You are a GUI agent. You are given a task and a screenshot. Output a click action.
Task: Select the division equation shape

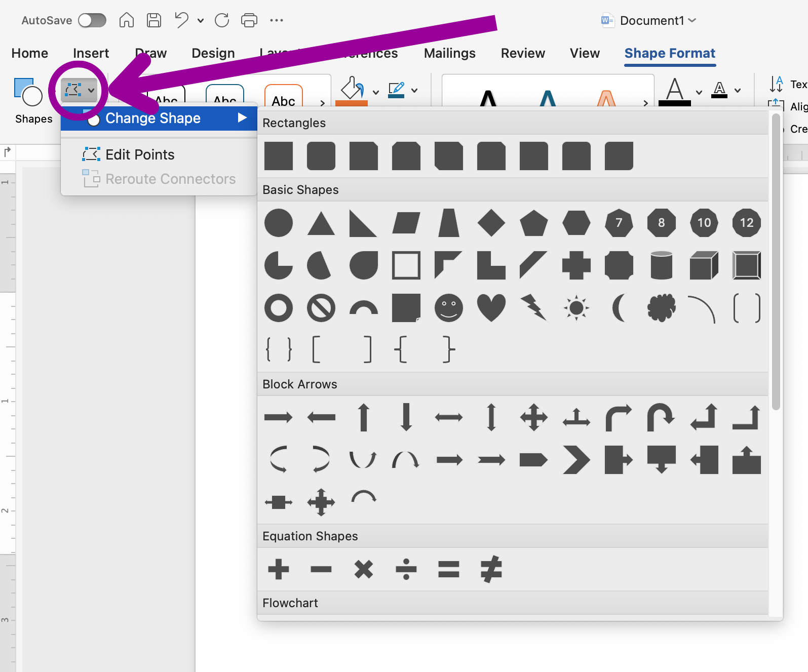[x=406, y=569]
